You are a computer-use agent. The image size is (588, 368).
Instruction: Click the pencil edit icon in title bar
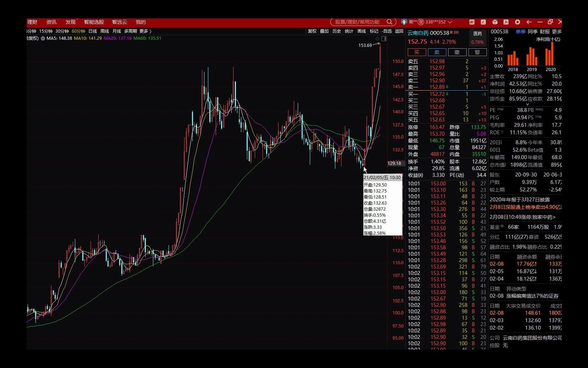click(x=483, y=22)
